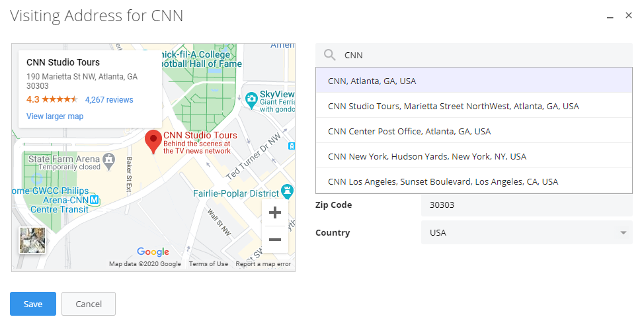Close the Visiting Address dialog
This screenshot has height=325, width=644.
pos(628,15)
